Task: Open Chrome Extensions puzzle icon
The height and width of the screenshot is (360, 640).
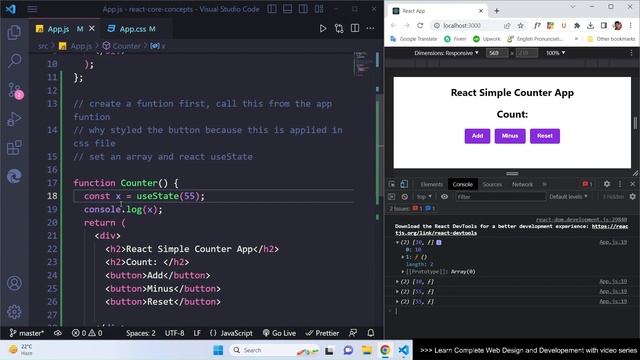Action: click(x=577, y=25)
